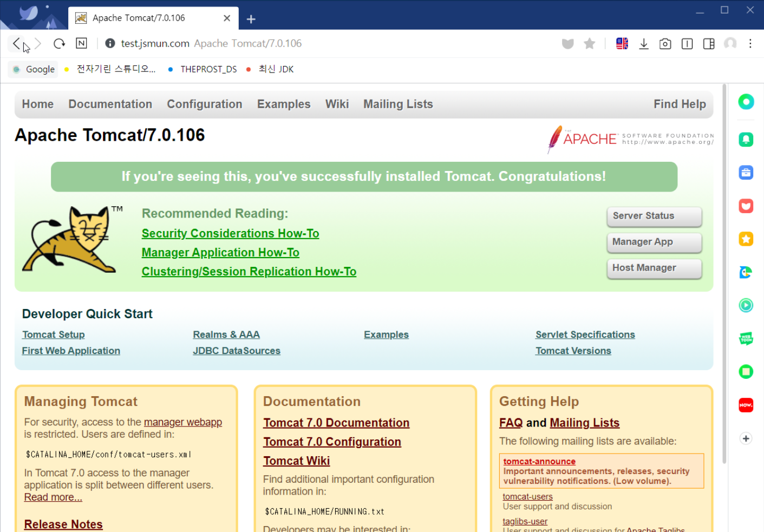Click the shield icon in the address bar

[x=567, y=43]
